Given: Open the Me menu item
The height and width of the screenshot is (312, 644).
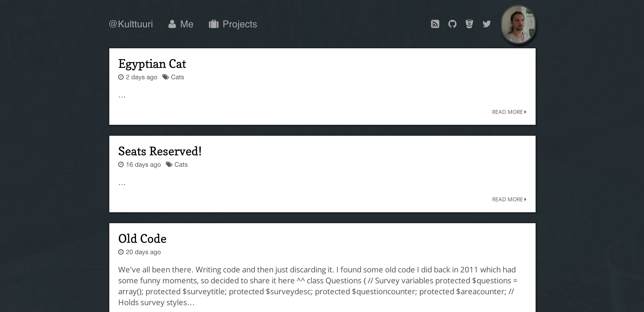Looking at the screenshot, I should point(187,24).
